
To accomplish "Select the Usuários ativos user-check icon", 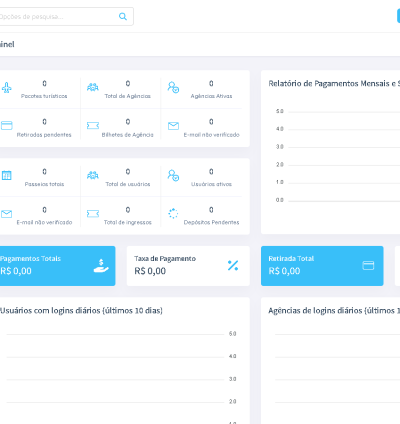I will pyautogui.click(x=173, y=175).
